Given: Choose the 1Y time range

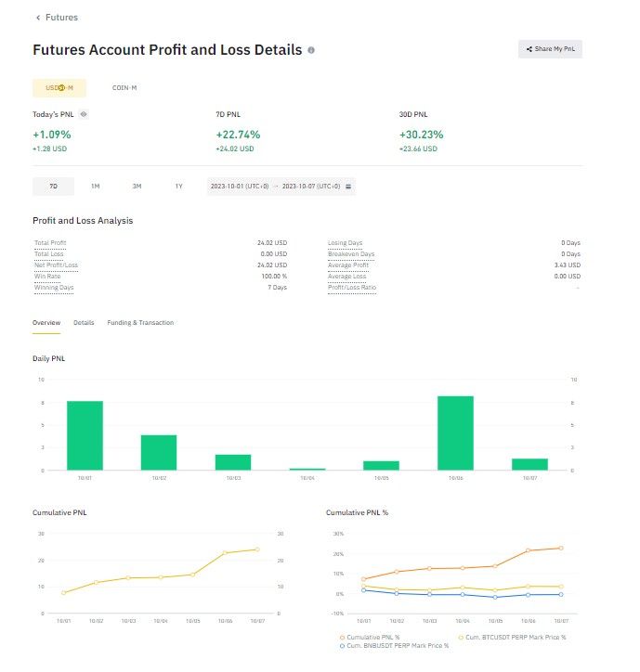Looking at the screenshot, I should 179,187.
